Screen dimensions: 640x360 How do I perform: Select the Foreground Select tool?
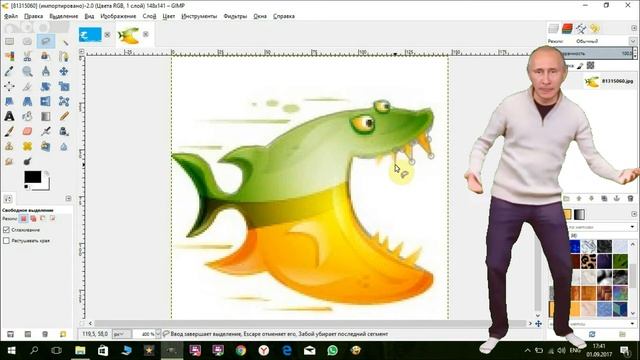(46, 56)
